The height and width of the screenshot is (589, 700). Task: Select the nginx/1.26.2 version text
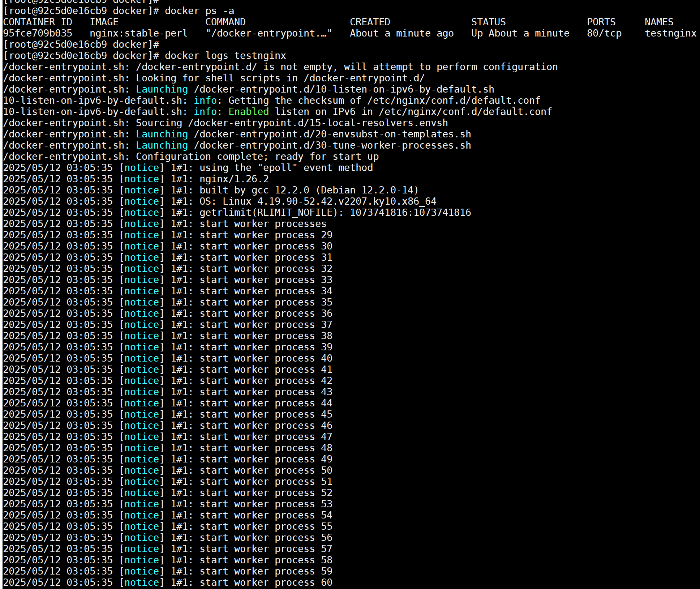click(233, 179)
